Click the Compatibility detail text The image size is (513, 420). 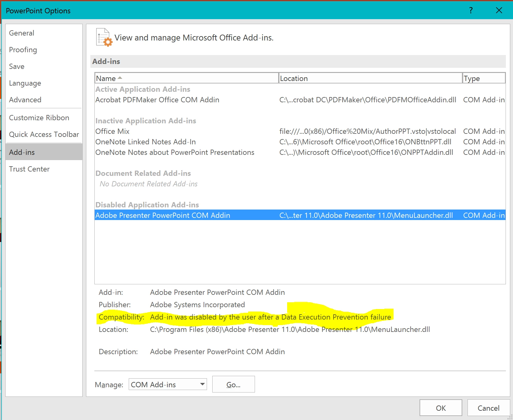click(x=270, y=317)
